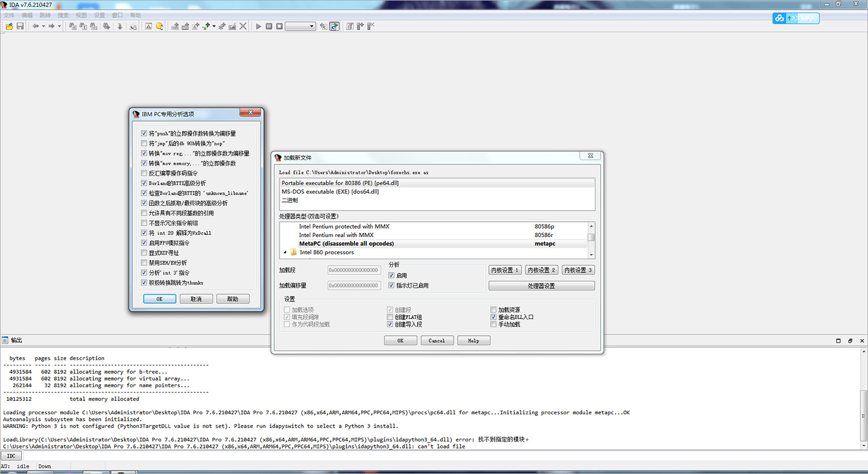Open the 搜索 menu
This screenshot has height=474, width=868.
point(63,15)
